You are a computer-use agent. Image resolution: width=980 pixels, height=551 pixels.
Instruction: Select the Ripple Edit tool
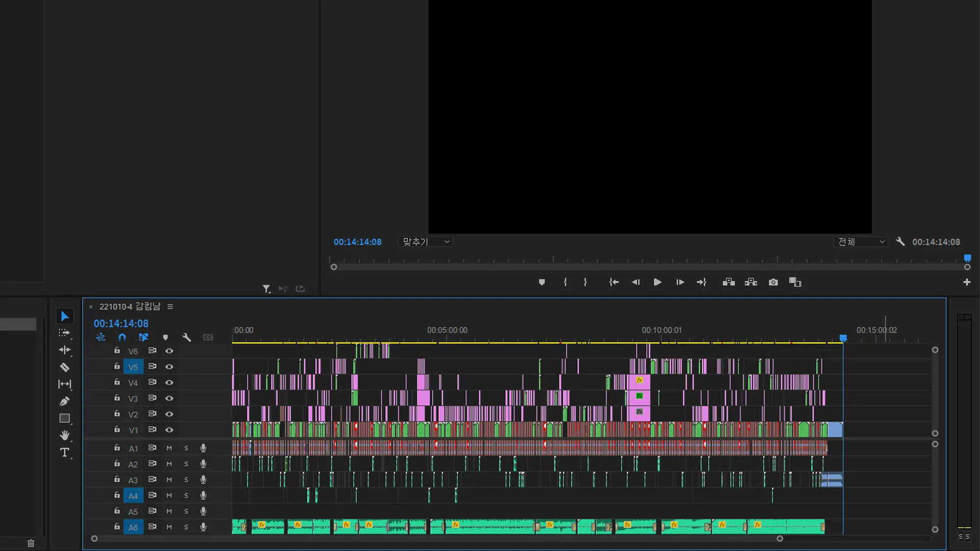(64, 350)
